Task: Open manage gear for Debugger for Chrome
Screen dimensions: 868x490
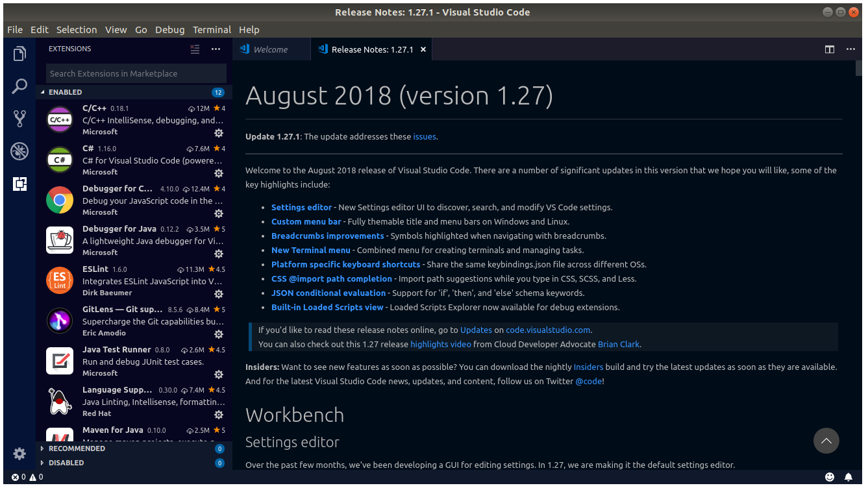Action: (219, 214)
